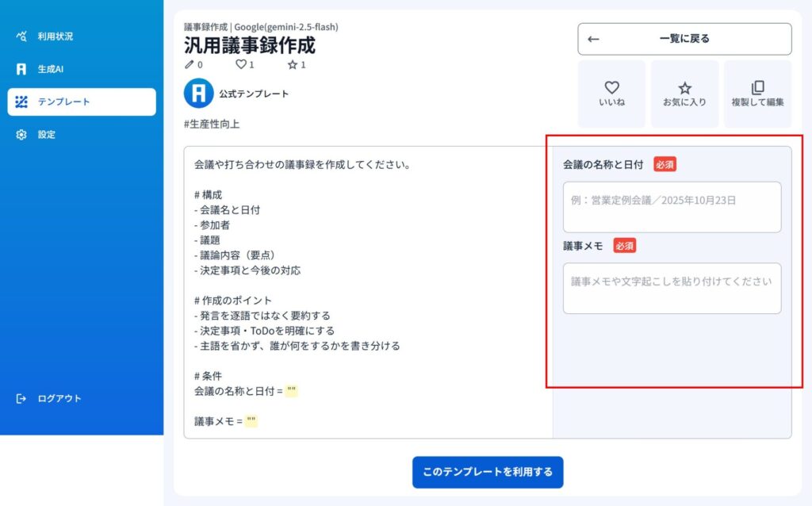Click the ログアウト exit icon
Viewport: 812px width, 506px height.
tap(21, 398)
